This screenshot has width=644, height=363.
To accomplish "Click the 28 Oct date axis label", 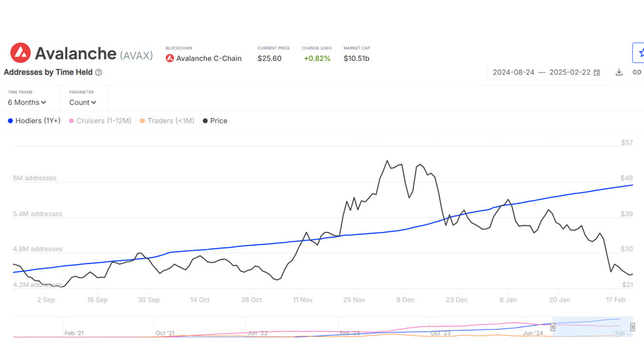I will pos(251,300).
